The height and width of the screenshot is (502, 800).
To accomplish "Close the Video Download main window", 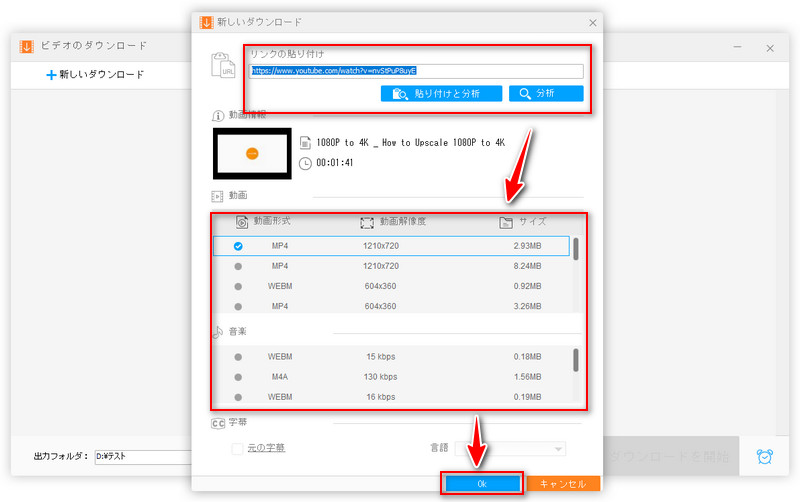I will tap(770, 48).
